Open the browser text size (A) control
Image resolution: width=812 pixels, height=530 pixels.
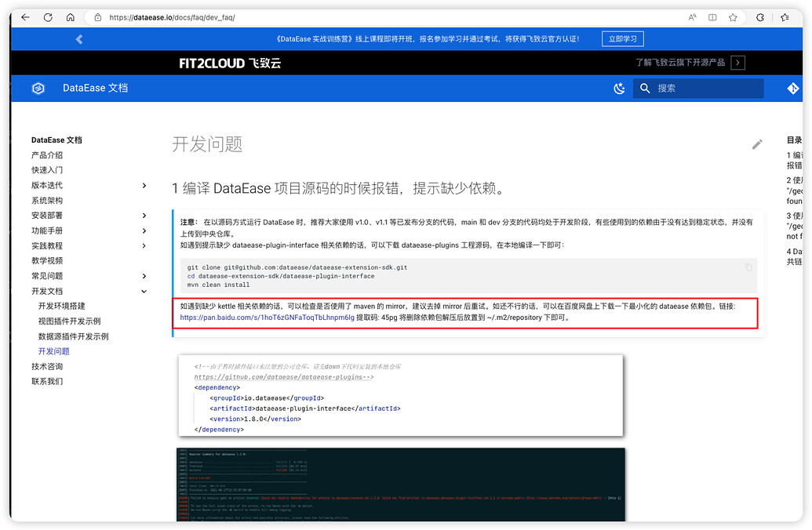coord(694,16)
